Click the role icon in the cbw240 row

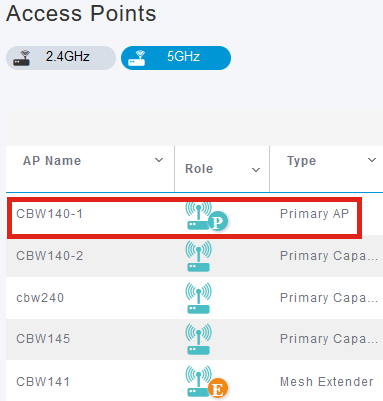[x=198, y=298]
